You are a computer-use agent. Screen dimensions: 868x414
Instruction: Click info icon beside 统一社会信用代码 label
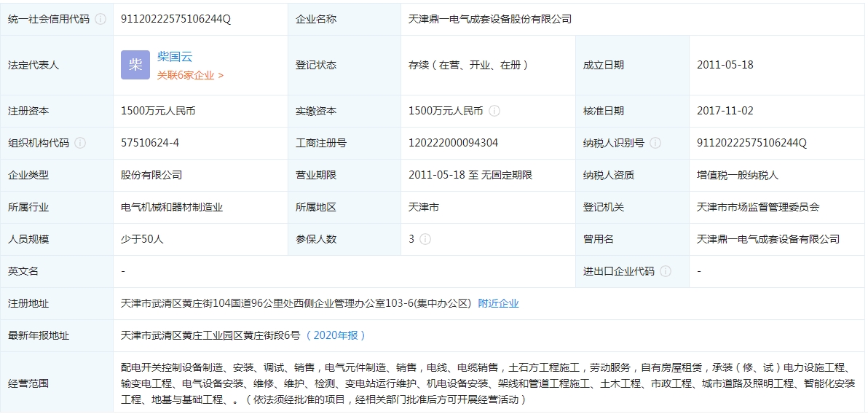(x=100, y=19)
